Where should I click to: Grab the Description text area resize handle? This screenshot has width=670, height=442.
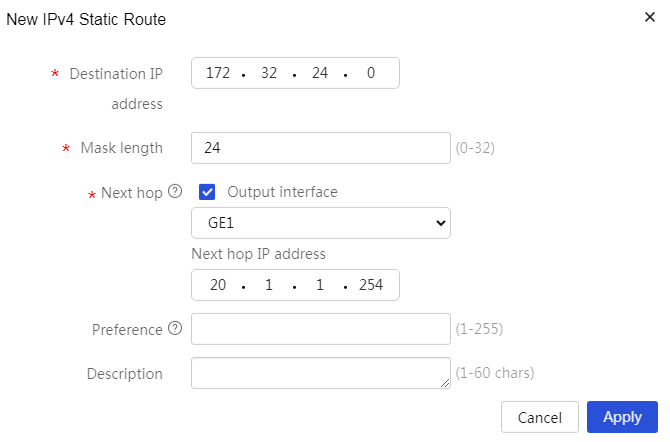(x=445, y=383)
